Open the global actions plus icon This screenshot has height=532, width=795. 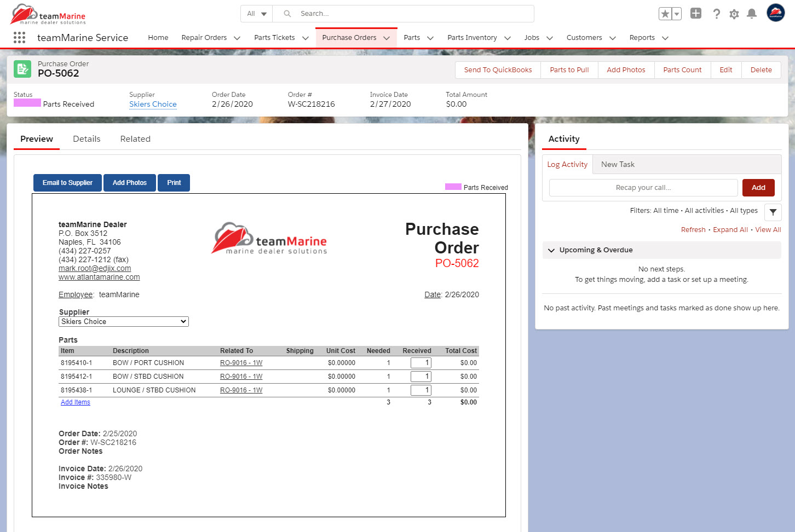click(695, 14)
